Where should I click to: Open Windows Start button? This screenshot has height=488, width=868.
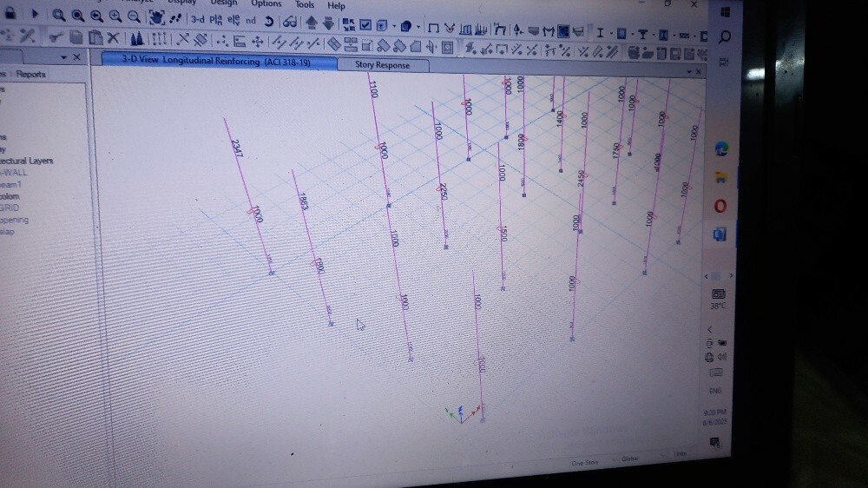click(x=726, y=12)
